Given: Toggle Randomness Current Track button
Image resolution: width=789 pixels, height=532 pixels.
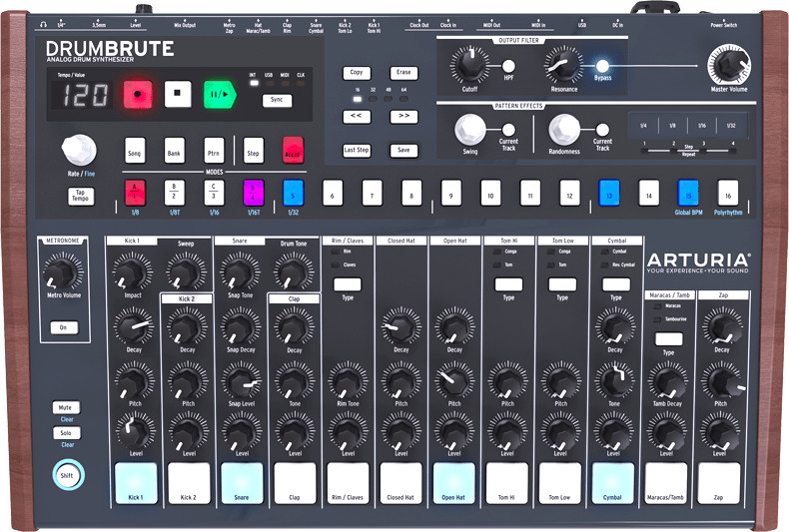Looking at the screenshot, I should pos(602,130).
